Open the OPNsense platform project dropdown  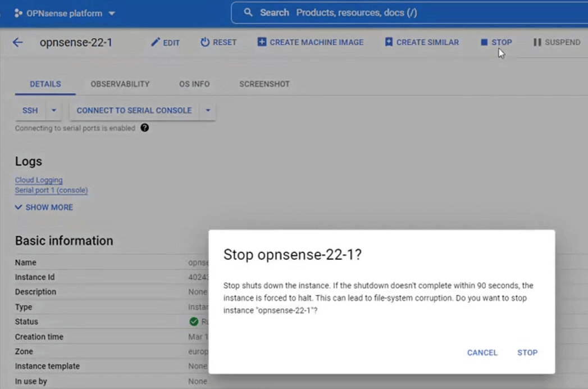112,13
